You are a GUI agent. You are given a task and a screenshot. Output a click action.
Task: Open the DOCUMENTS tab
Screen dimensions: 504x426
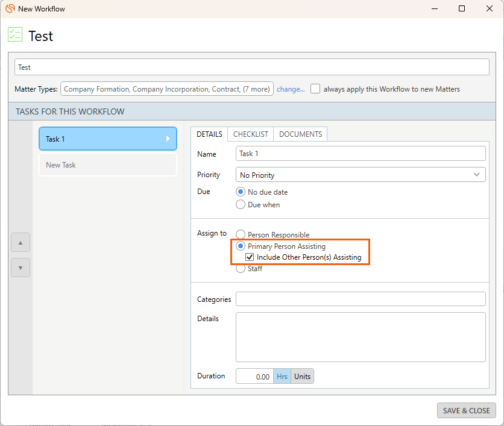300,134
